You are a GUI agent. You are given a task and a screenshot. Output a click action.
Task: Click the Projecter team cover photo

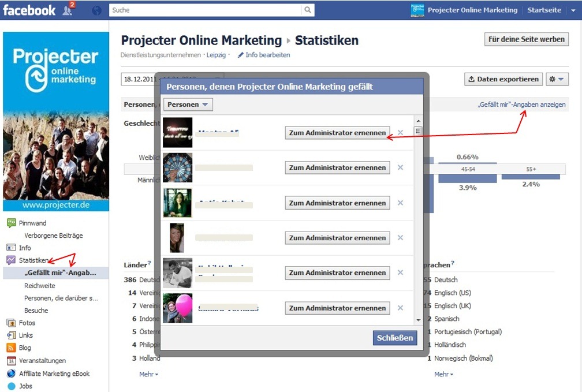[56, 121]
